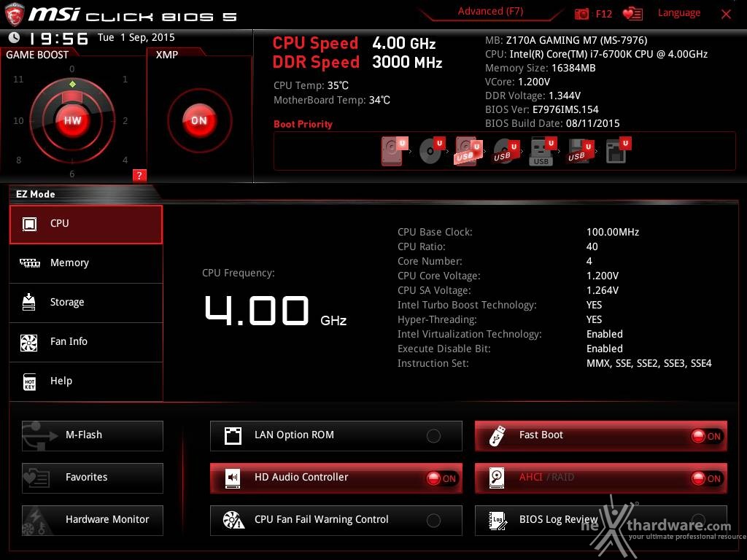Viewport: 747px width, 560px height.
Task: Click the LAN Option ROM icon
Action: (x=233, y=436)
